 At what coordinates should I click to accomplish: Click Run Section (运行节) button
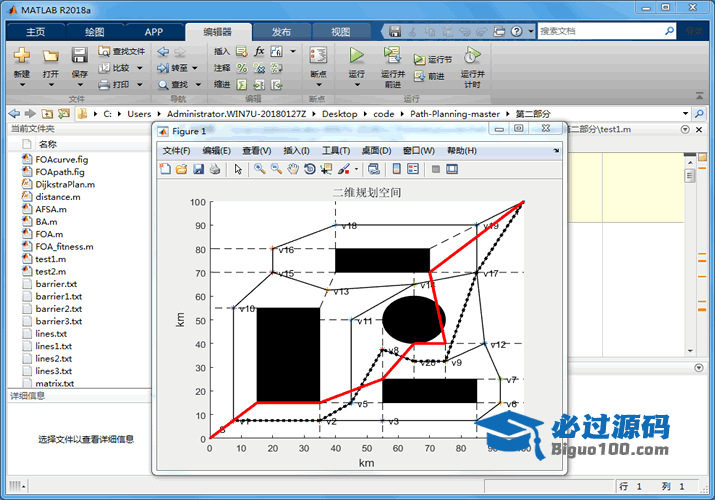click(433, 59)
